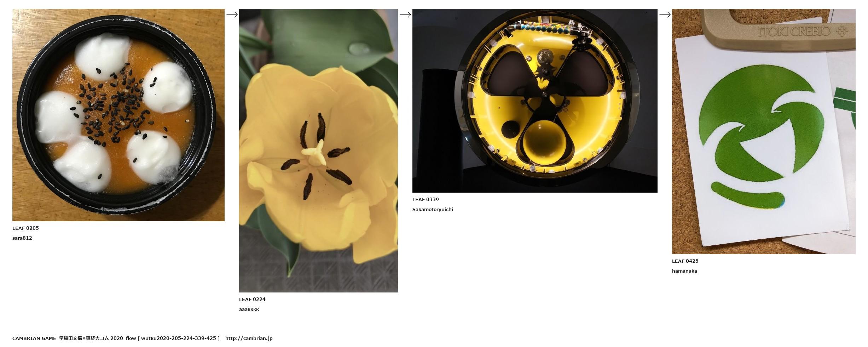Click the arrow before the green logo photo
868x347 pixels.
(665, 15)
